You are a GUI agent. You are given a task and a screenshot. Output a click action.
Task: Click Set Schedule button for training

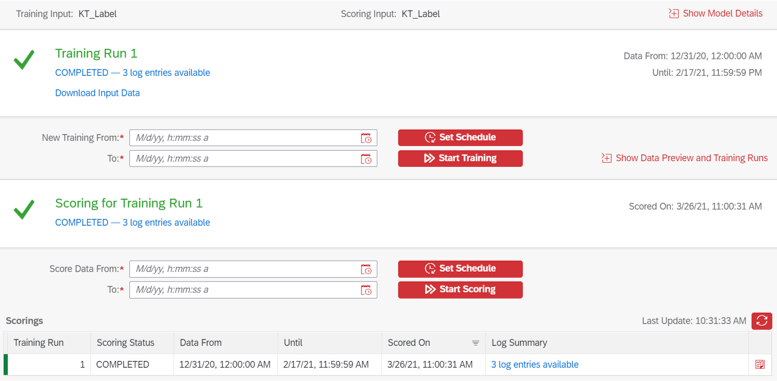[x=460, y=138]
